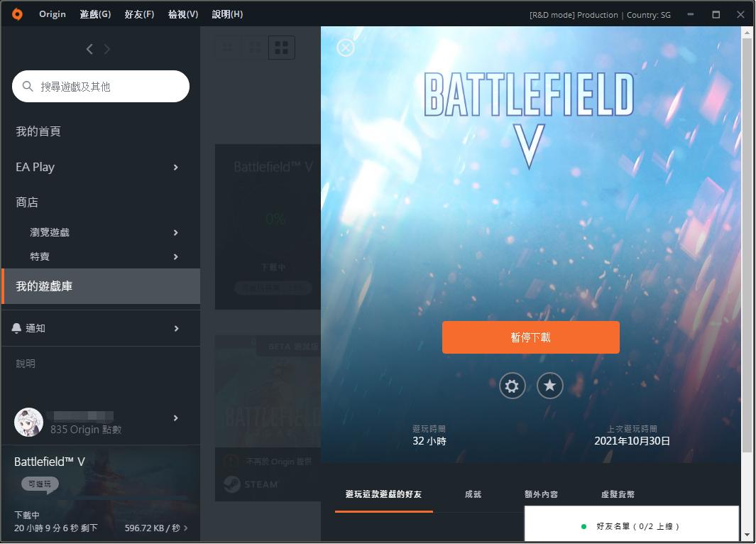The width and height of the screenshot is (756, 544).
Task: Click the 搜尋遊戲及其他 search field
Action: click(x=101, y=87)
